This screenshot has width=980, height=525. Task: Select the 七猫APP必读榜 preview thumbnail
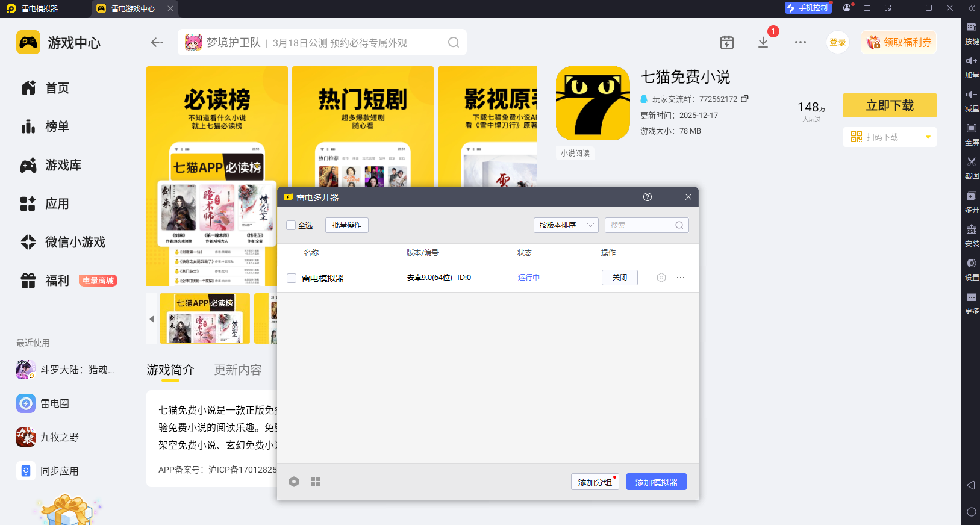[x=205, y=318]
